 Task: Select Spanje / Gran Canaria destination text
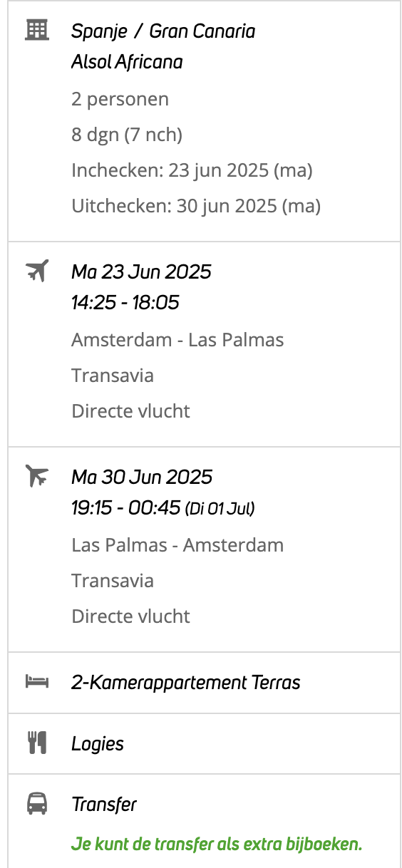point(163,31)
